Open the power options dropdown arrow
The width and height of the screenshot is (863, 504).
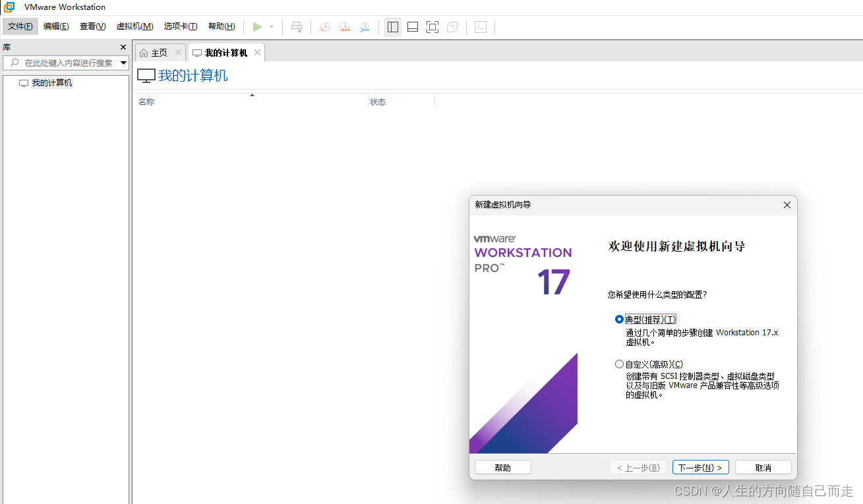point(272,27)
